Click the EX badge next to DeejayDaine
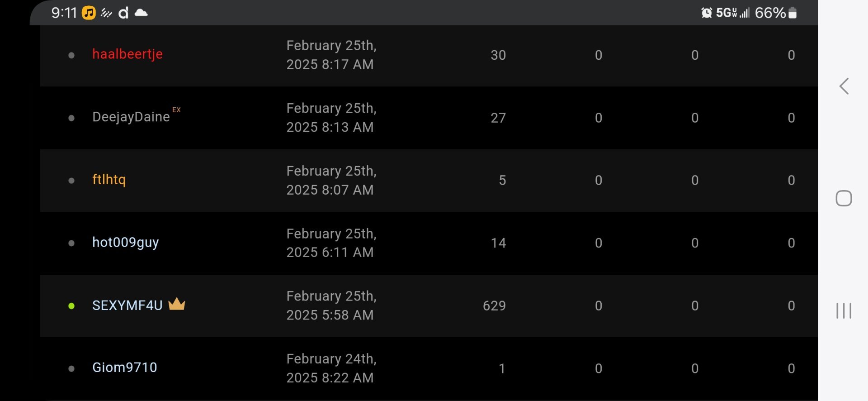The width and height of the screenshot is (868, 401). pyautogui.click(x=176, y=110)
